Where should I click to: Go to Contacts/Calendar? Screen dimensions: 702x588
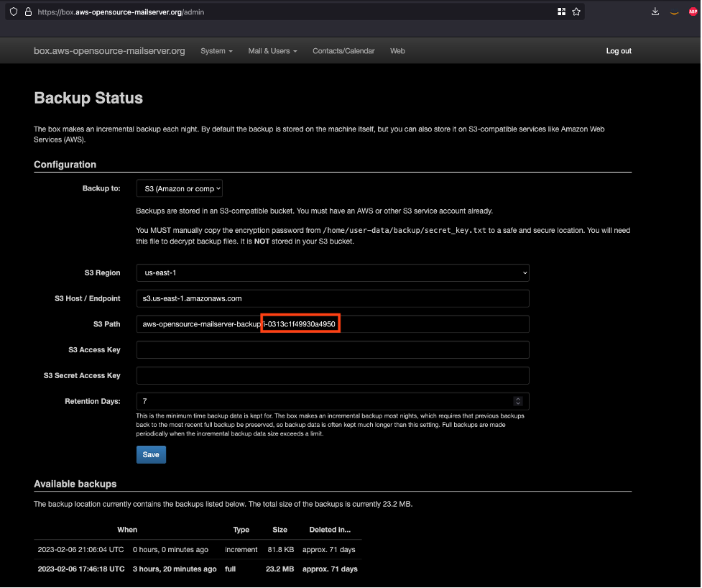(343, 51)
